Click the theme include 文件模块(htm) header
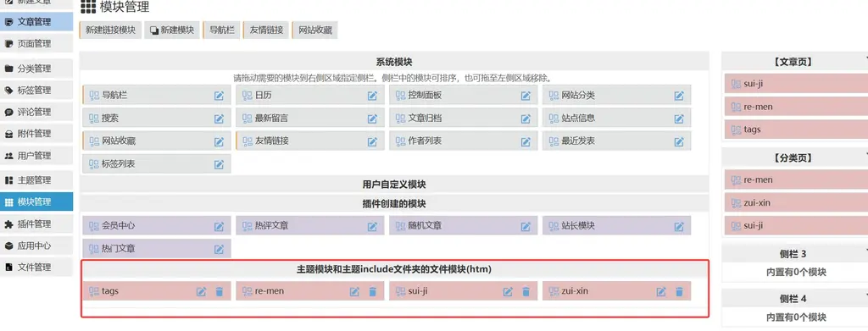 (x=394, y=269)
